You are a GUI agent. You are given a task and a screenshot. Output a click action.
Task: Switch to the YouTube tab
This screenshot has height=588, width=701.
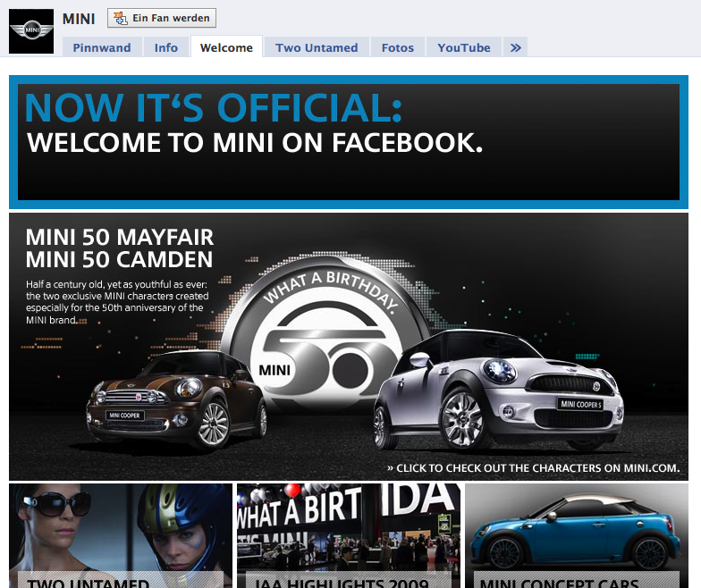[x=464, y=47]
